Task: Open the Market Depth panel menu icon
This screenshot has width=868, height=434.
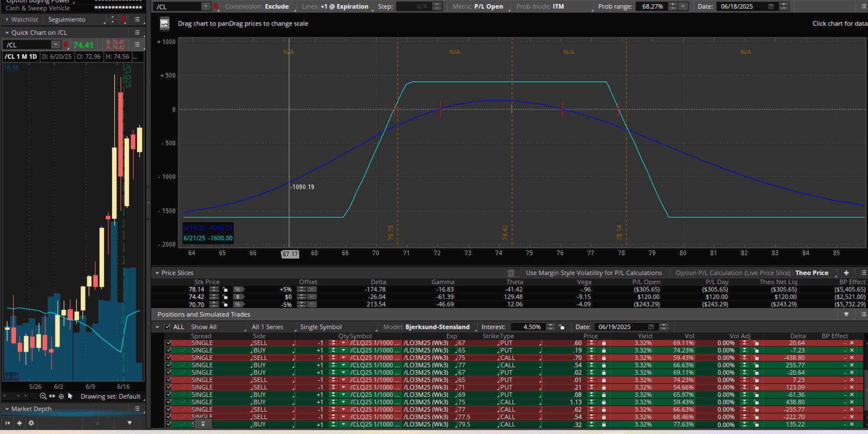Action: pyautogui.click(x=137, y=409)
